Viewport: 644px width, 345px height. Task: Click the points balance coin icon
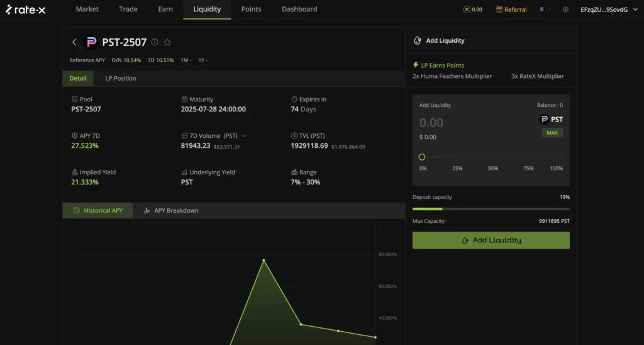coord(467,9)
